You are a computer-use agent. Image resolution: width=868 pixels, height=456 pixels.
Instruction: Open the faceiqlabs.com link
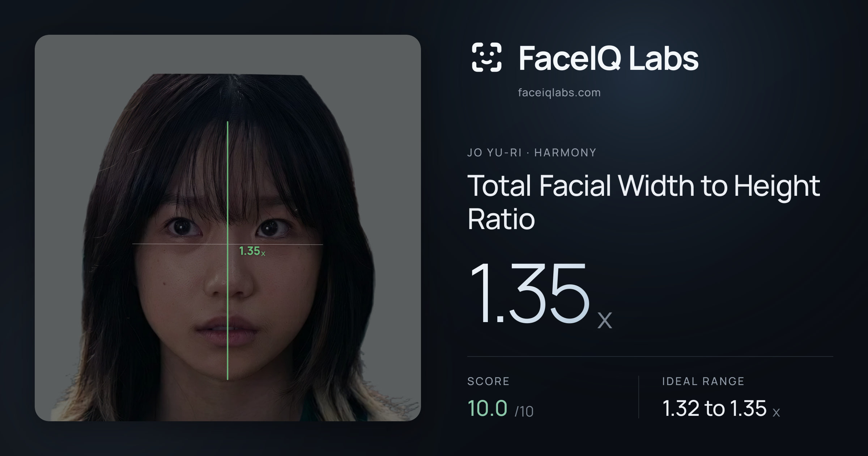point(559,93)
